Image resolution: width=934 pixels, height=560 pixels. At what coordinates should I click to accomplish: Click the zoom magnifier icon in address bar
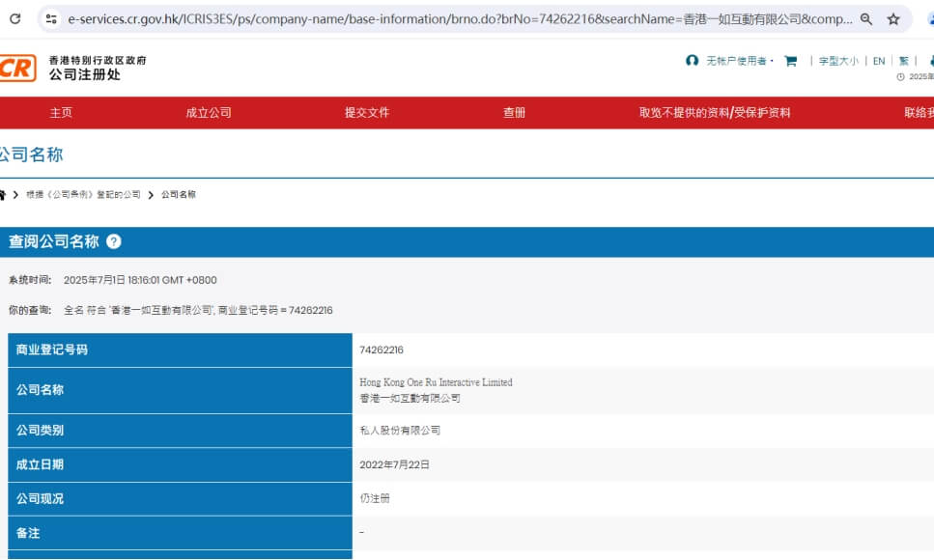pyautogui.click(x=866, y=19)
